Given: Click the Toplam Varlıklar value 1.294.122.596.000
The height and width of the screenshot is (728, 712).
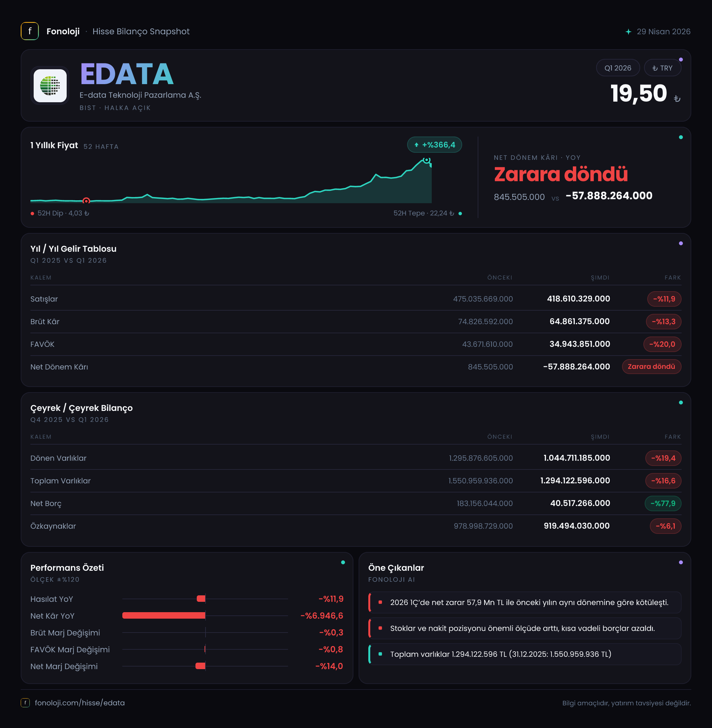Looking at the screenshot, I should click(x=575, y=480).
